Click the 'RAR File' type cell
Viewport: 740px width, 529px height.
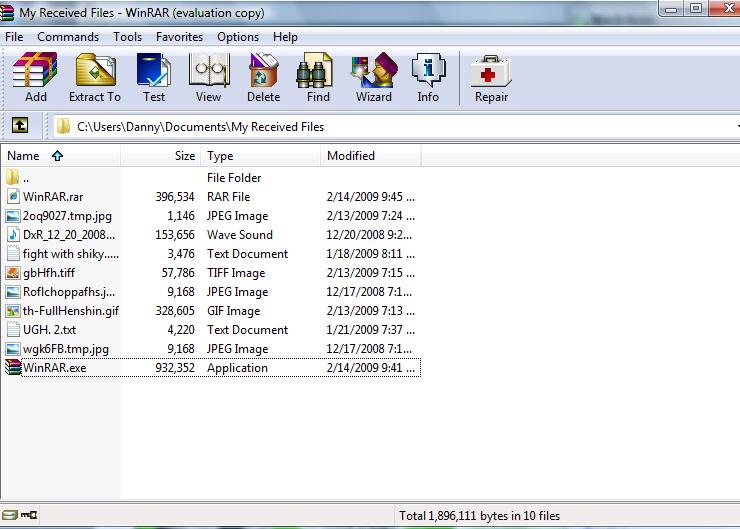click(x=228, y=197)
